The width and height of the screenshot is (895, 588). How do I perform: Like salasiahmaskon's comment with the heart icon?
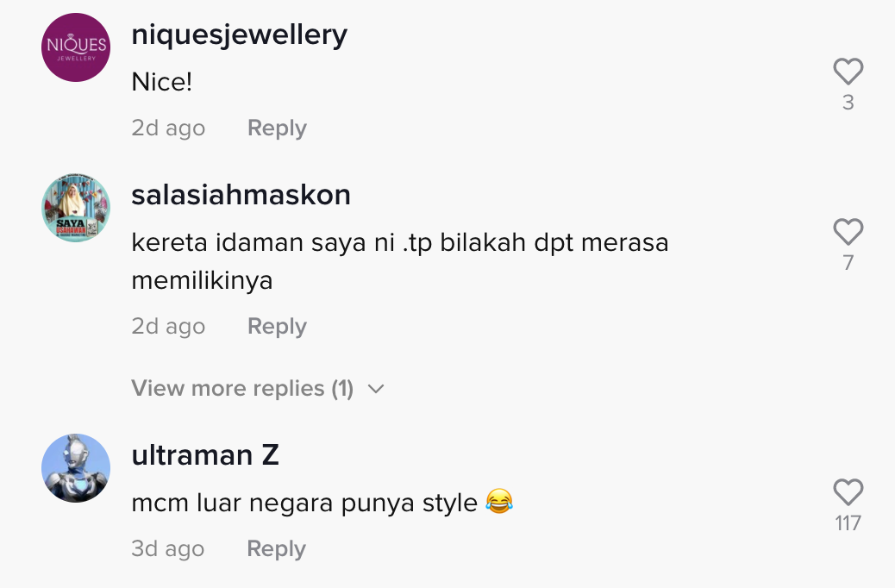[848, 232]
